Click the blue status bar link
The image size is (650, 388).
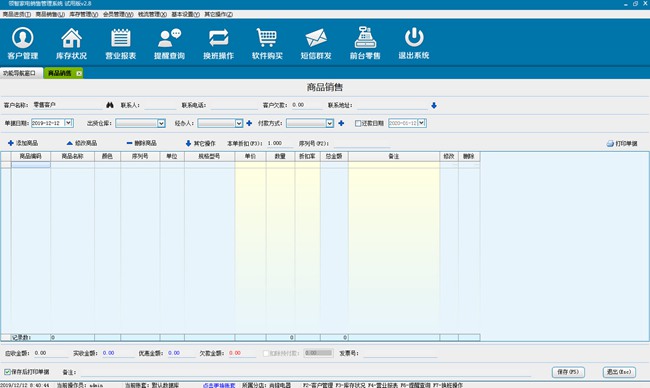click(x=219, y=385)
